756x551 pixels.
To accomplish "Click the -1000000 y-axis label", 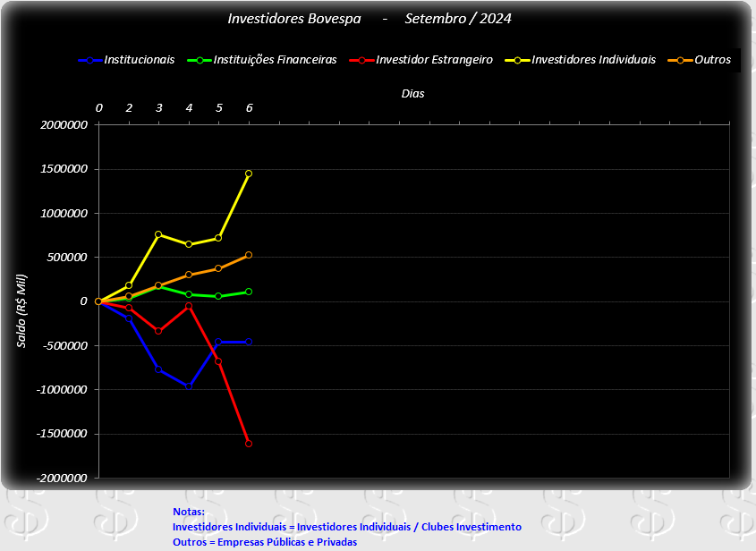I will tap(63, 389).
